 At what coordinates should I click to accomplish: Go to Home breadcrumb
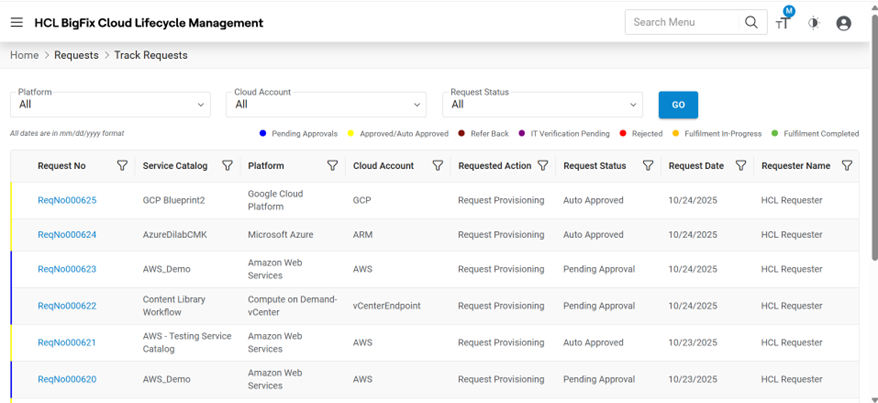click(x=24, y=55)
